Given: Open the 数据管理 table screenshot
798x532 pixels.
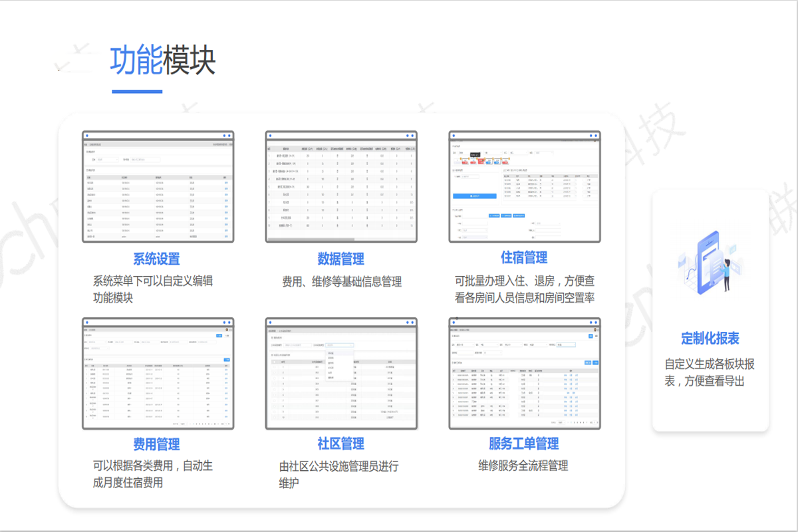Looking at the screenshot, I should (x=340, y=187).
